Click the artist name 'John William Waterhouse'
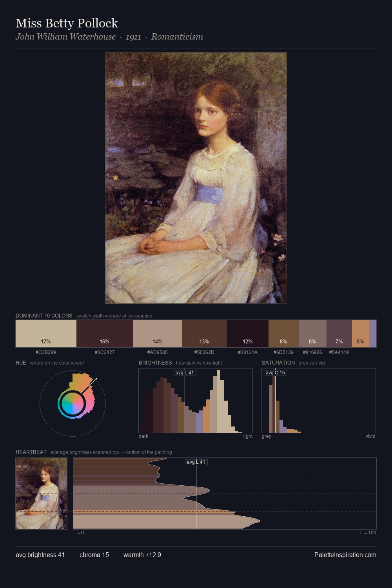Viewport: 392px width, 588px height. (66, 37)
